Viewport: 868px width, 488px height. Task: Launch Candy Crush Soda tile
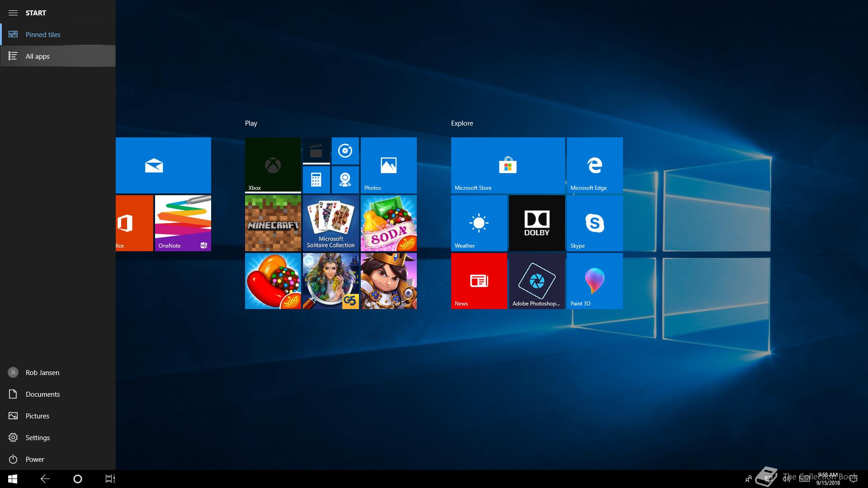389,223
